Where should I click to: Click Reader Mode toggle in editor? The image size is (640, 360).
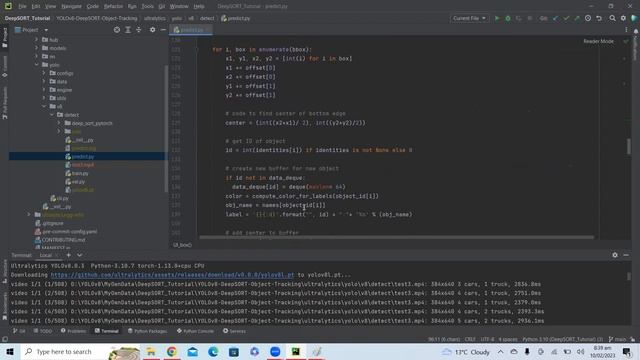point(598,41)
